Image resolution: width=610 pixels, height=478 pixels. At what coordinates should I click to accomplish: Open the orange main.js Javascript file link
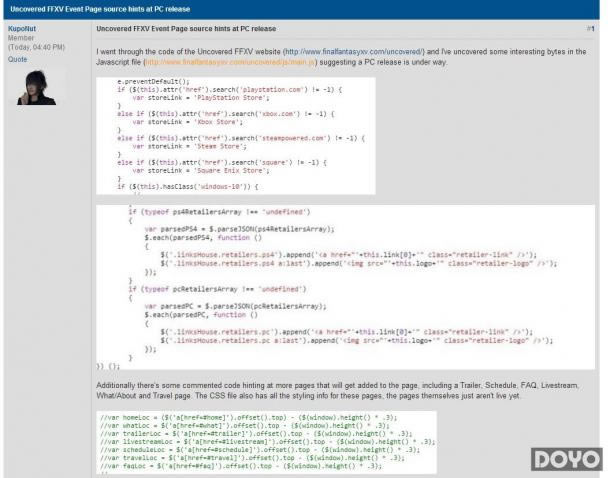pyautogui.click(x=230, y=62)
